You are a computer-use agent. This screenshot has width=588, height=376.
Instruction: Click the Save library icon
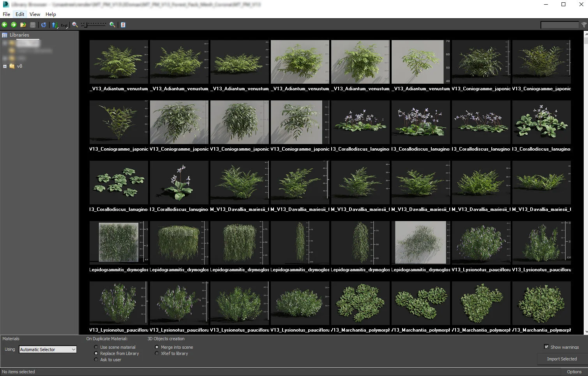[x=32, y=25]
